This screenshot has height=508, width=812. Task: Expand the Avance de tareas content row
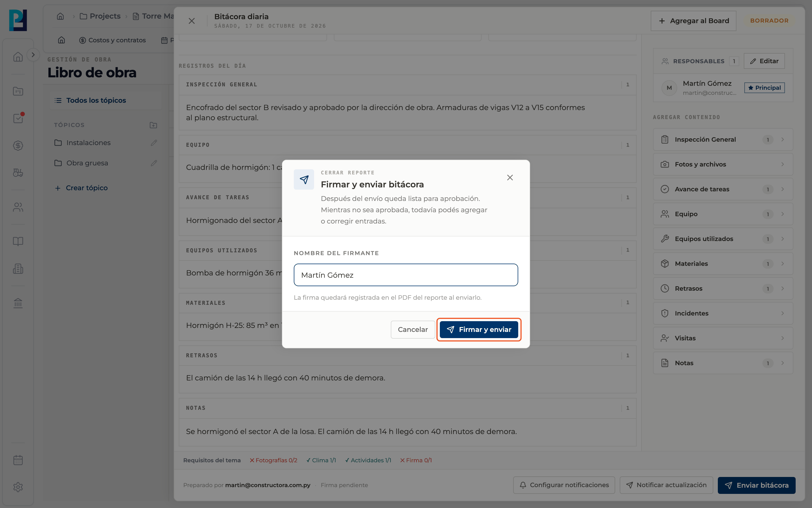click(723, 189)
